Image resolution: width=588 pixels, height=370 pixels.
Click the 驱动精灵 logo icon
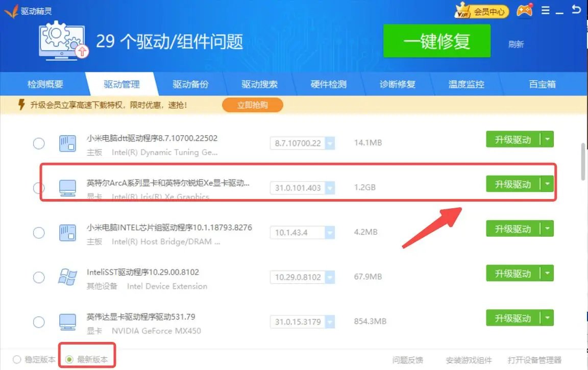tap(11, 11)
